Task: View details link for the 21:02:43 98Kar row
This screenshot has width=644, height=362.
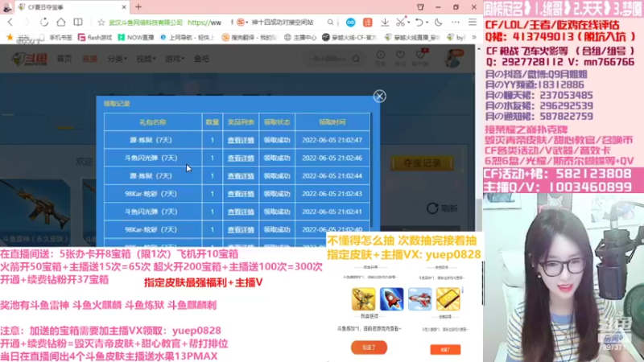Action: point(241,194)
